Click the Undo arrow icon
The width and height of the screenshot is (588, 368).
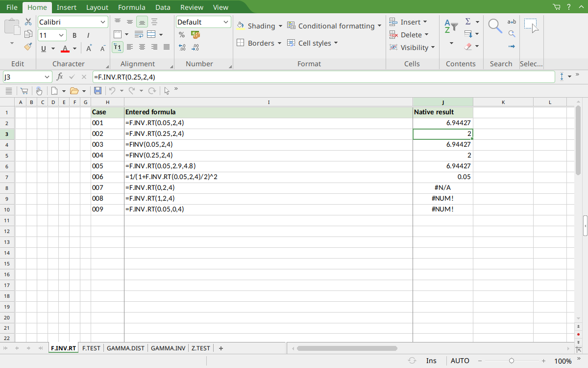[x=112, y=91]
